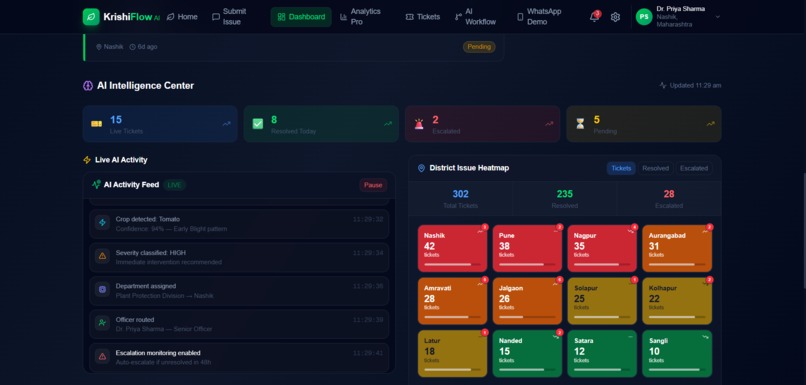Click the Department assigned event icon
Image resolution: width=806 pixels, height=385 pixels.
coord(102,289)
